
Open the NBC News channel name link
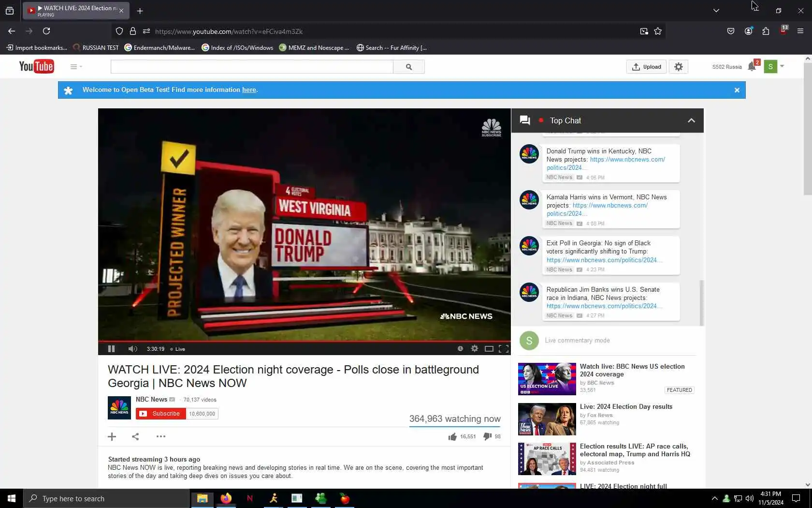151,399
